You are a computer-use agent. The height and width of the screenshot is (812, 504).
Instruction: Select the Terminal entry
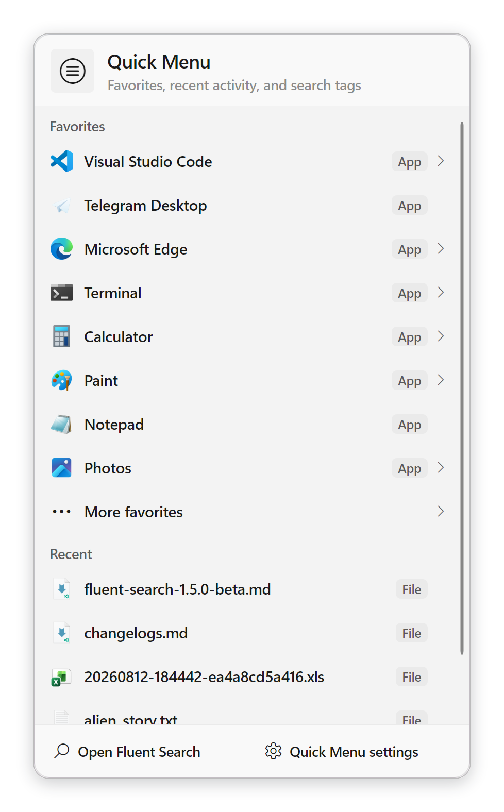click(246, 293)
